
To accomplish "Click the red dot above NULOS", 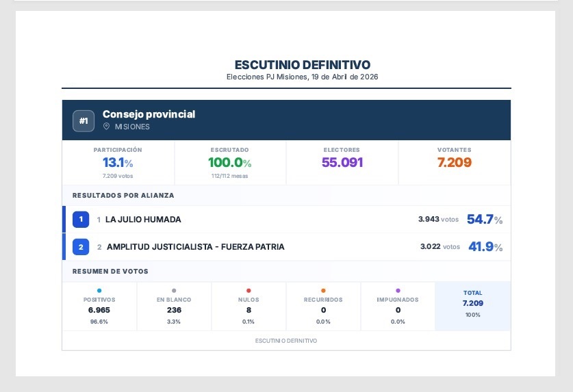I will pos(249,291).
